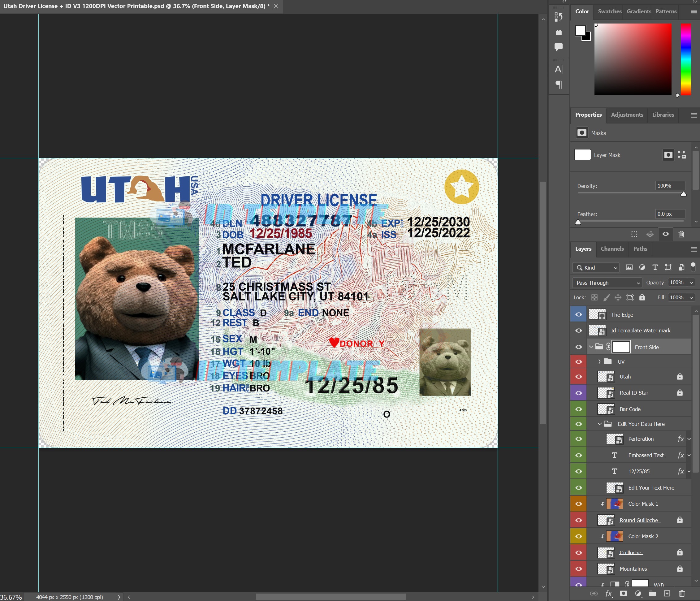The height and width of the screenshot is (601, 700).
Task: Hide the Bar Code layer
Action: point(579,409)
